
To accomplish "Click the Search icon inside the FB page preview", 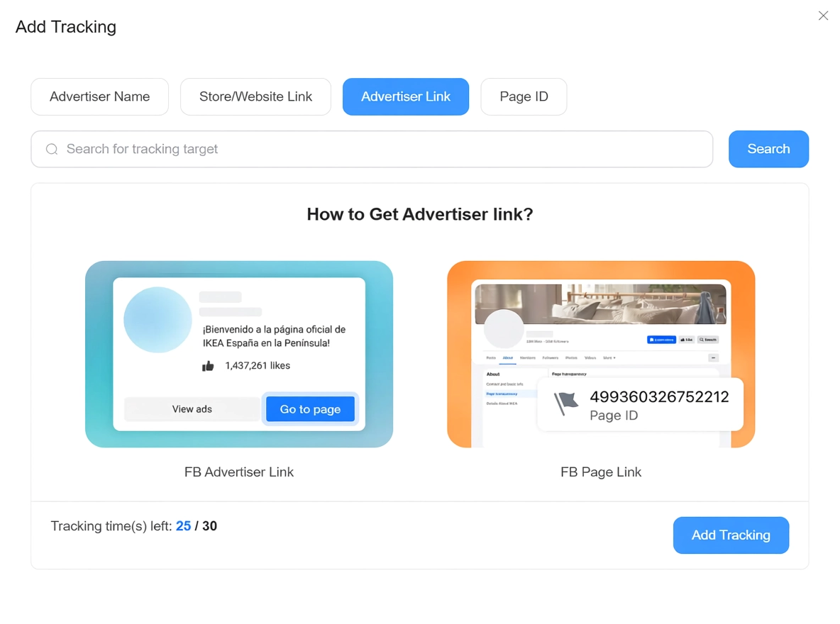I will click(x=707, y=340).
